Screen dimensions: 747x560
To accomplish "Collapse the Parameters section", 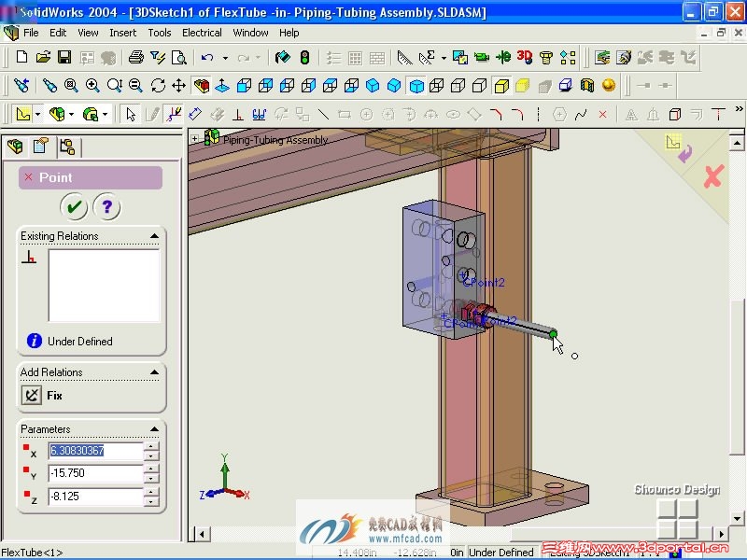I will coord(154,429).
